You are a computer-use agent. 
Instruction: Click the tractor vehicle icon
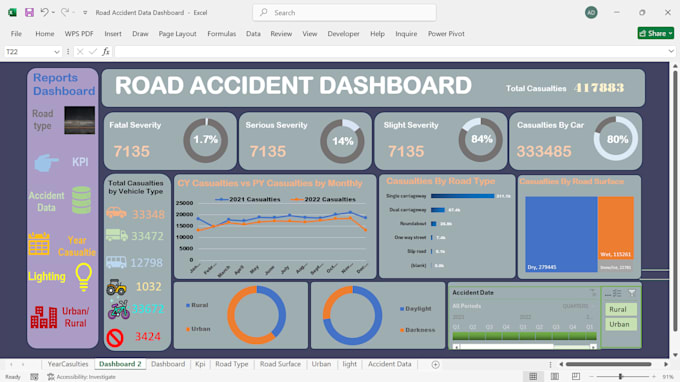coord(117,287)
